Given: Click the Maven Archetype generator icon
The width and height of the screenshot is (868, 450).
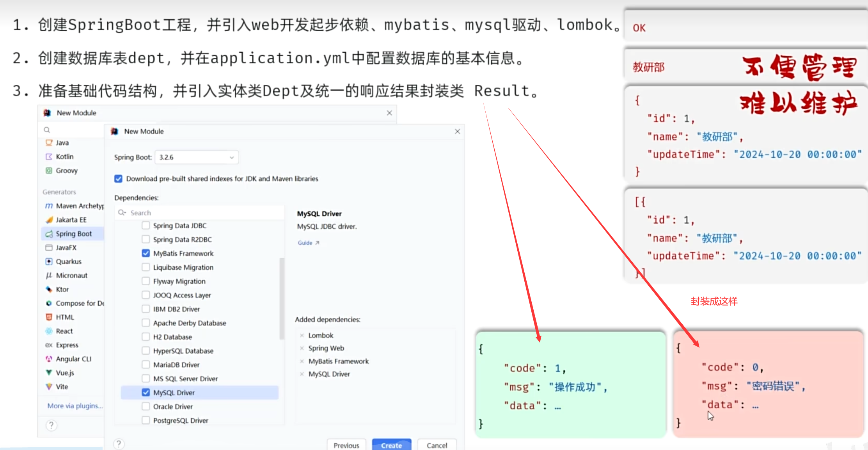Looking at the screenshot, I should tap(49, 206).
